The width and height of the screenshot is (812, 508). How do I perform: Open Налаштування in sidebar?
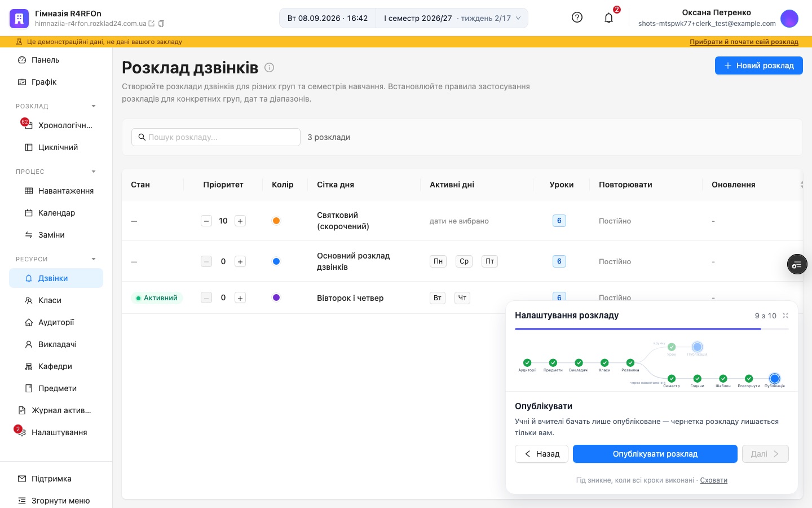56,432
